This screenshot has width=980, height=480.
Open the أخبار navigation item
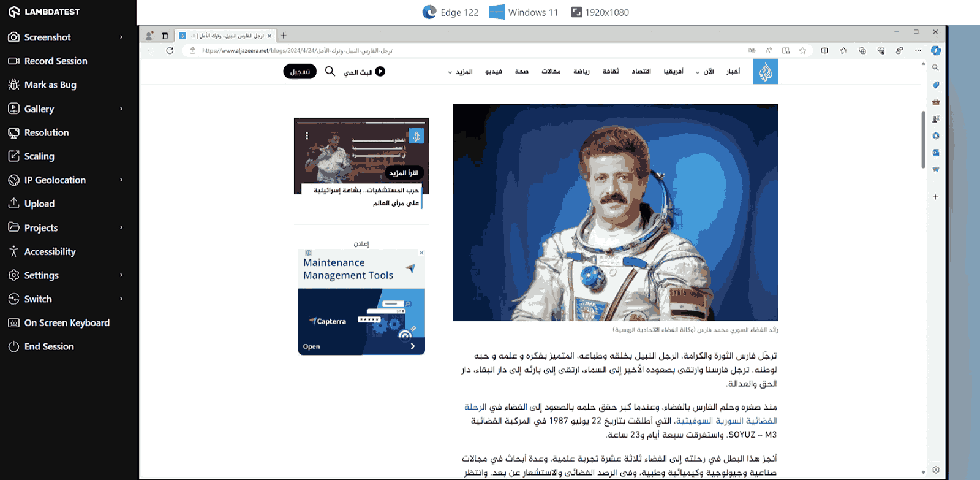coord(733,72)
